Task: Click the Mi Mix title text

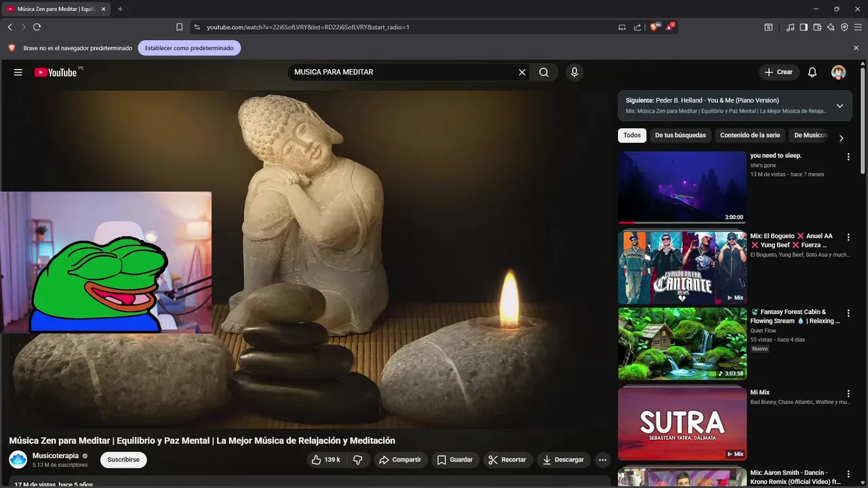Action: point(760,392)
